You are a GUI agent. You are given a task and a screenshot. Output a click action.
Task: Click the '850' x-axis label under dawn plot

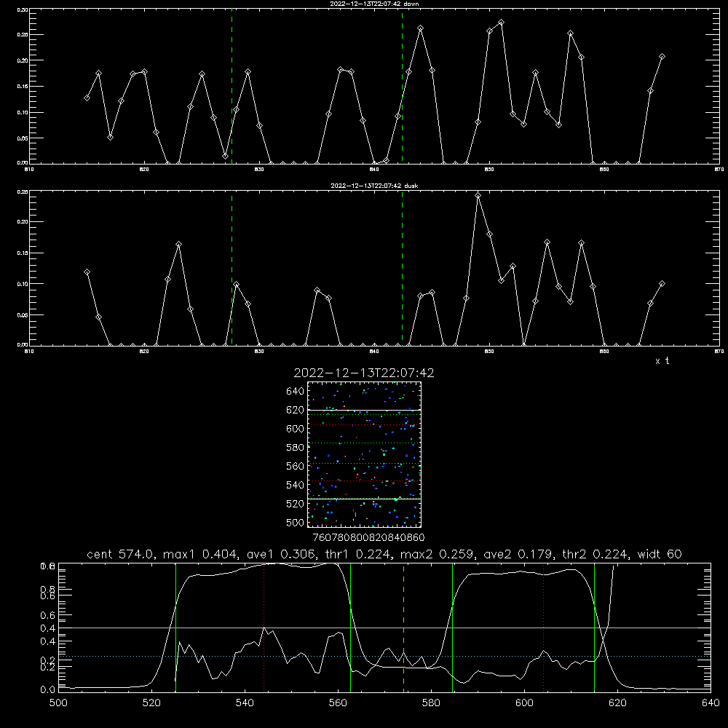coord(489,170)
